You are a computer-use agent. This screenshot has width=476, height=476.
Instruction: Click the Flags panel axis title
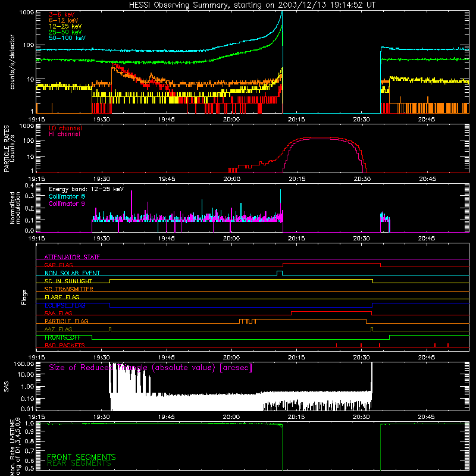(24, 297)
